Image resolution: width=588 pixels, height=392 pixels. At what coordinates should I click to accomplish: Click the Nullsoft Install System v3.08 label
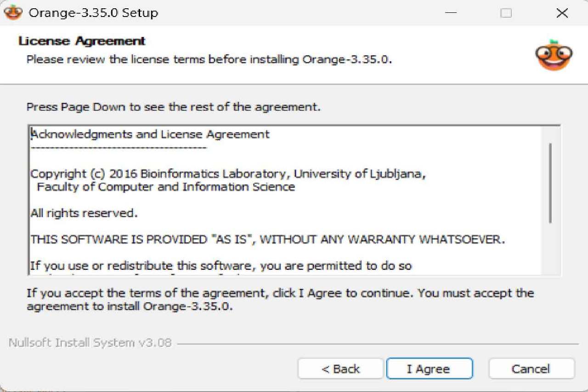click(x=90, y=343)
